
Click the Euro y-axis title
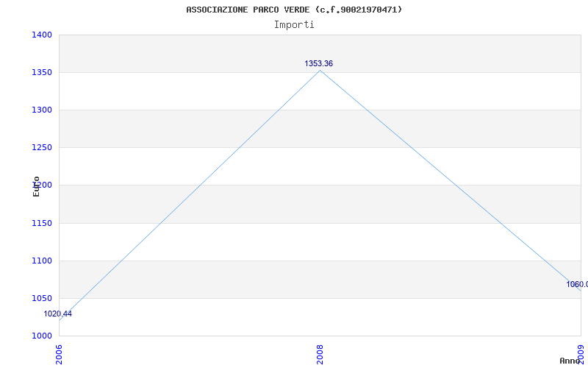click(36, 187)
